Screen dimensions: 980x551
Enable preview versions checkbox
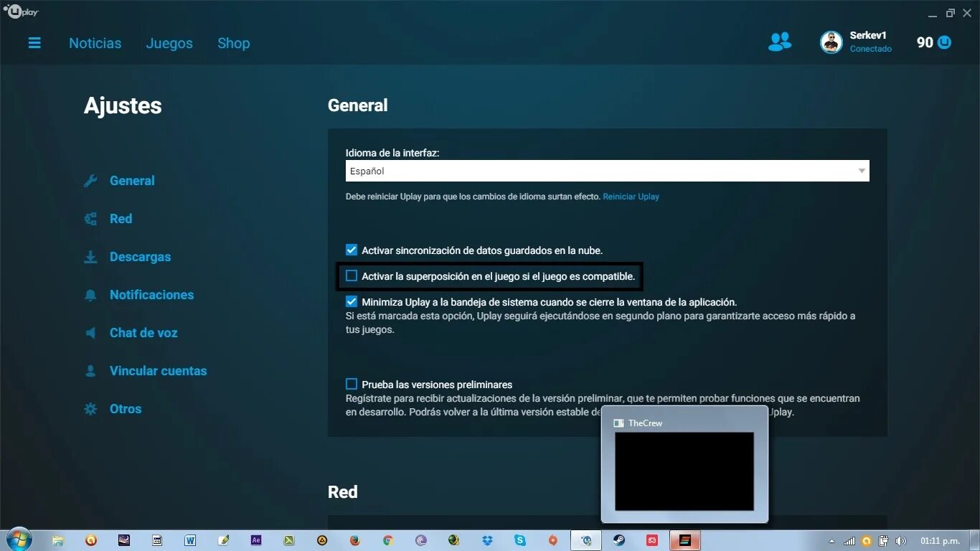pyautogui.click(x=352, y=384)
